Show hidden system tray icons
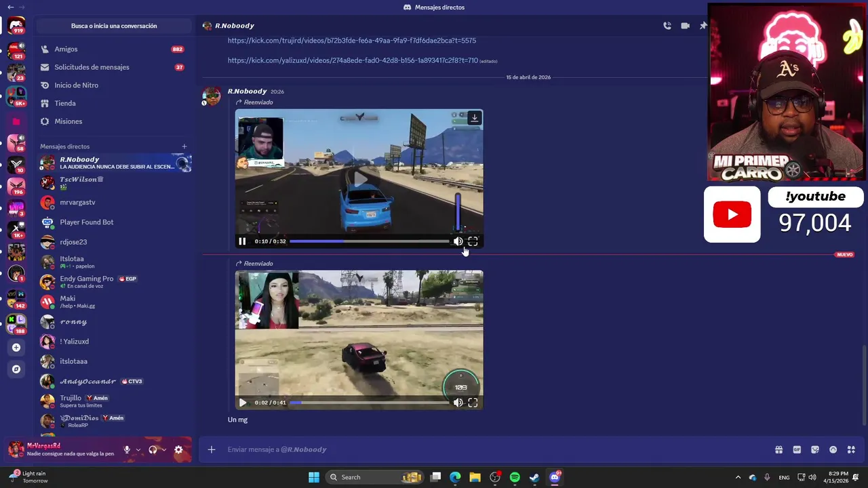 [738, 477]
